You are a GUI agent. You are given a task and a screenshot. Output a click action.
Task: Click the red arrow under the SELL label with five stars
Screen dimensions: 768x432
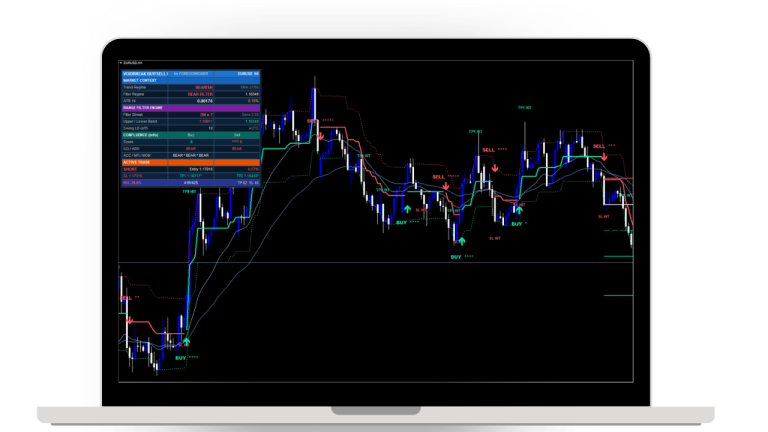(446, 187)
